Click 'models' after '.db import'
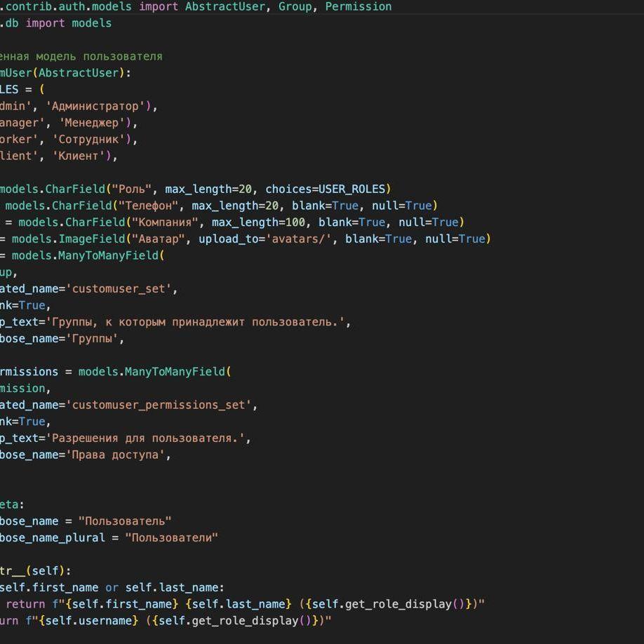Image resolution: width=644 pixels, height=644 pixels. [x=92, y=23]
